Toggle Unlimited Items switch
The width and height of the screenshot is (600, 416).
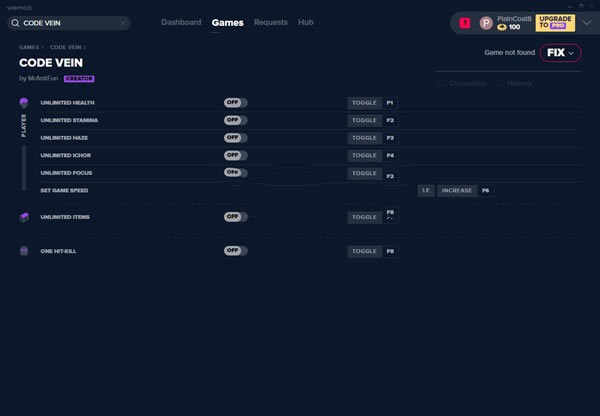click(x=236, y=217)
